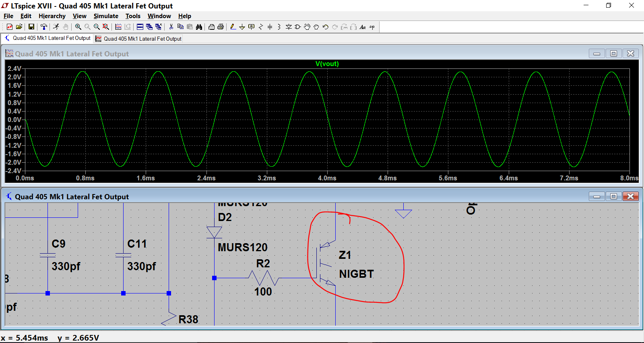Place a diode component
644x343 pixels.
[x=289, y=27]
